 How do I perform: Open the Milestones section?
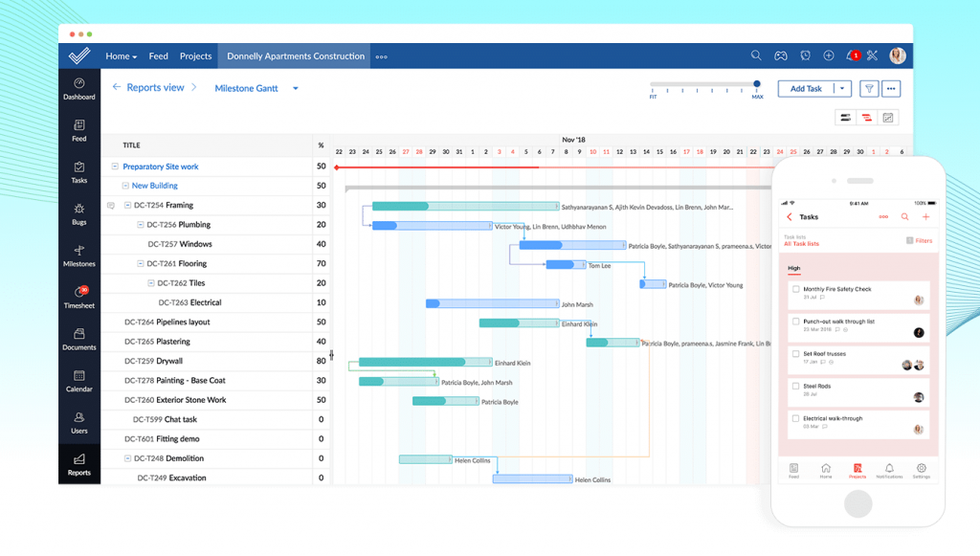click(x=78, y=256)
